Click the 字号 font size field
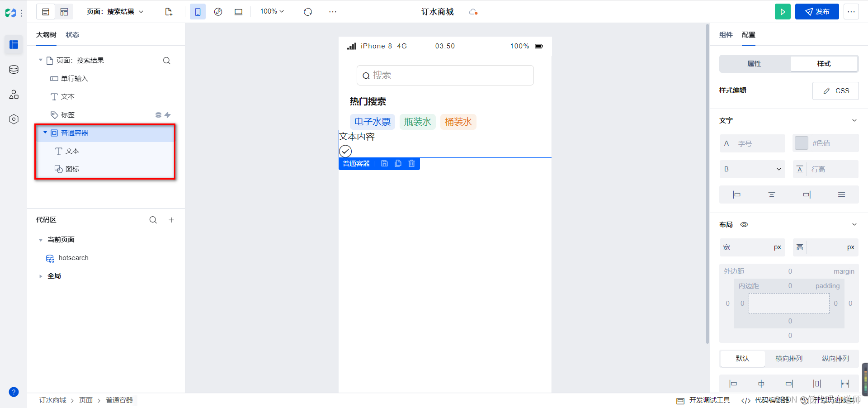Viewport: 868px width, 408px height. coord(759,143)
